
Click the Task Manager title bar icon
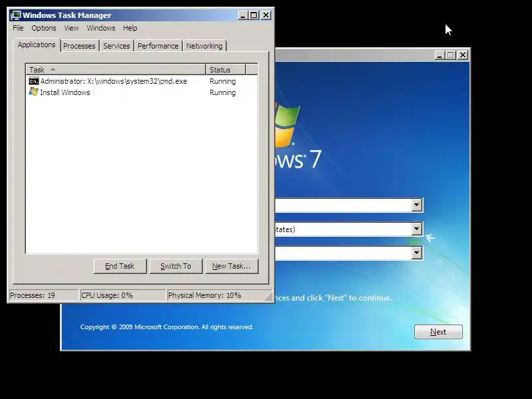15,15
